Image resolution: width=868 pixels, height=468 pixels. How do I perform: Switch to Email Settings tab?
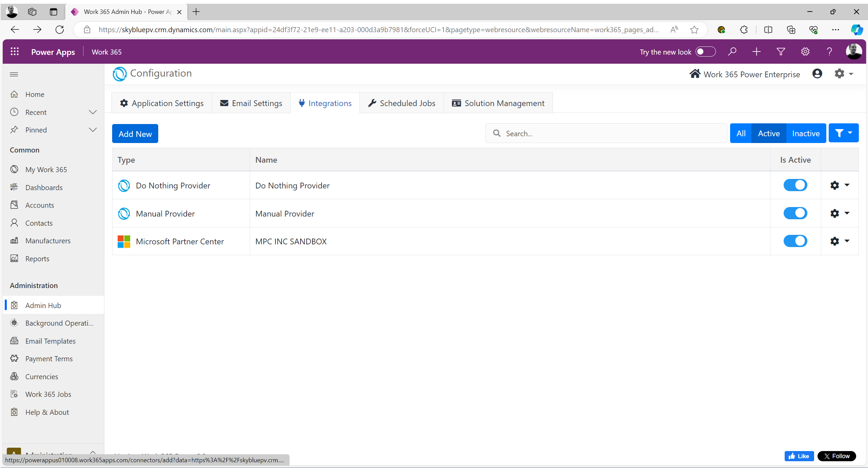(251, 103)
